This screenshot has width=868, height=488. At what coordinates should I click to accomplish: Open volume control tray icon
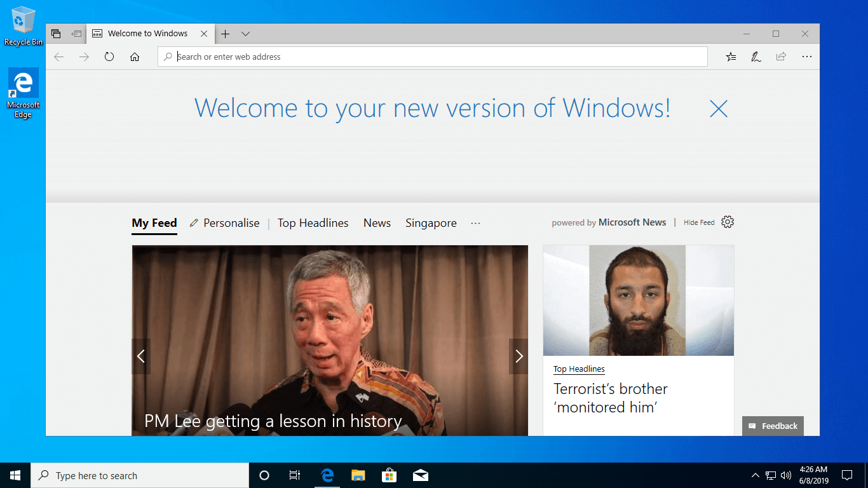786,475
